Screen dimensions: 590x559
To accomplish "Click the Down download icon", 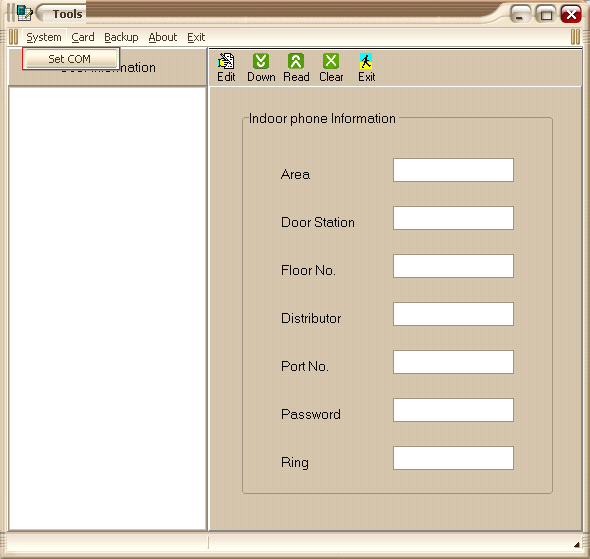I will pyautogui.click(x=261, y=61).
